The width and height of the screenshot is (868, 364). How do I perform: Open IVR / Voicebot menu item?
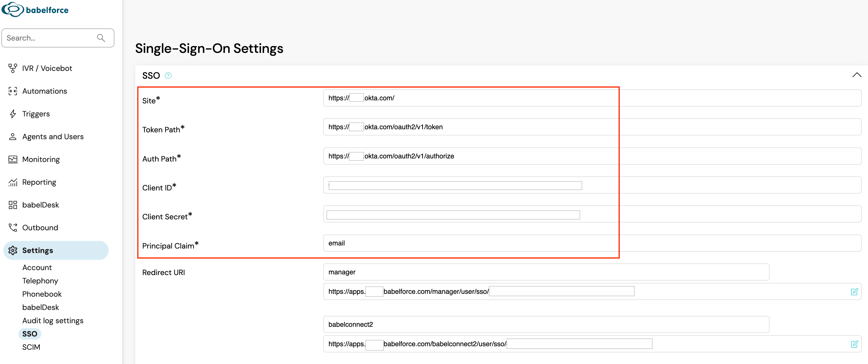(x=47, y=68)
